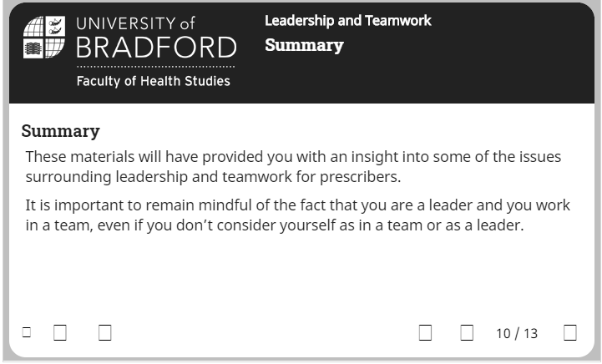Screen dimensions: 602x364
Task: Click the third icon in the bottom-left group
Action: click(105, 332)
